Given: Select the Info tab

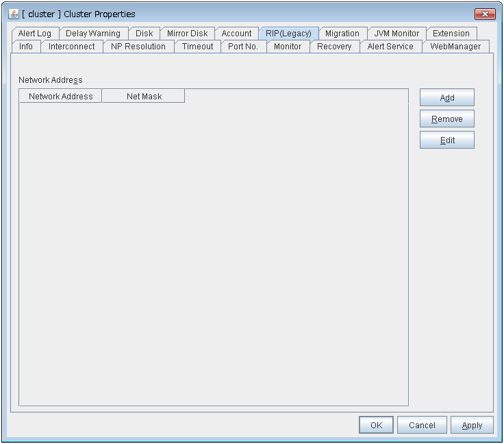Looking at the screenshot, I should (x=26, y=47).
